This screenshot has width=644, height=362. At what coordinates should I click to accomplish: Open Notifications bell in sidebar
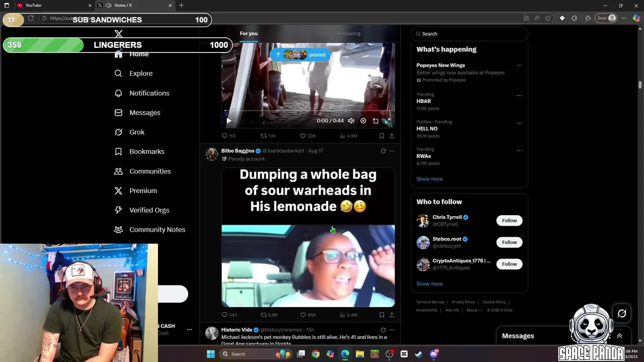point(141,93)
